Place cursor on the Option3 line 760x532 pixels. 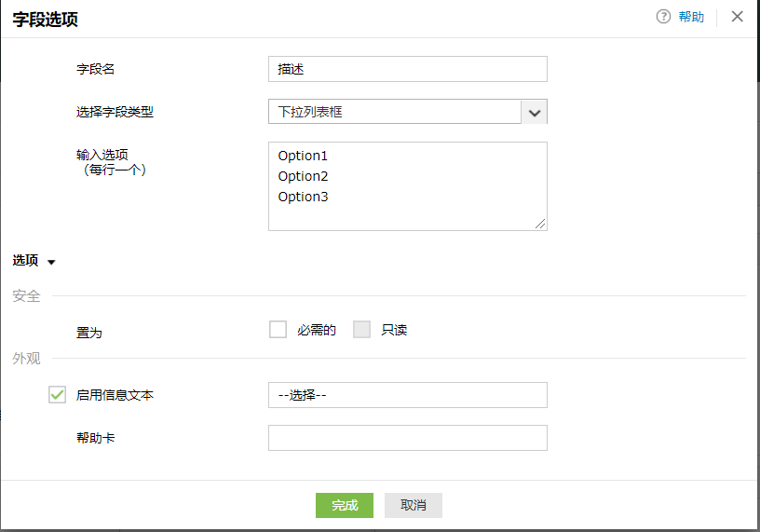(x=304, y=197)
